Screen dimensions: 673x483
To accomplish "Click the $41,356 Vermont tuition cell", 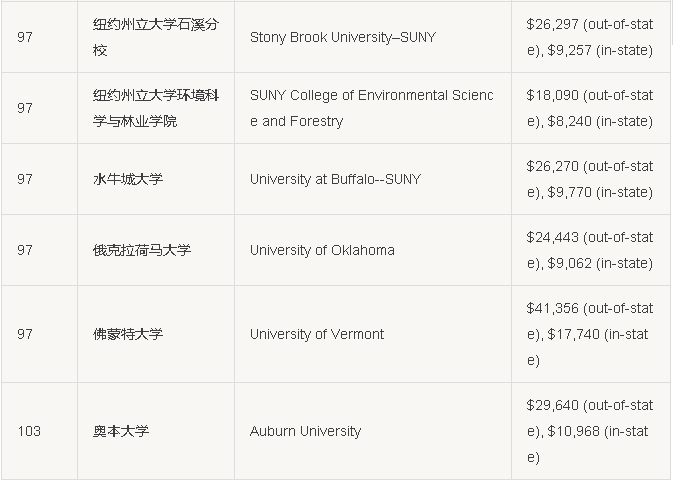I will click(x=590, y=334).
